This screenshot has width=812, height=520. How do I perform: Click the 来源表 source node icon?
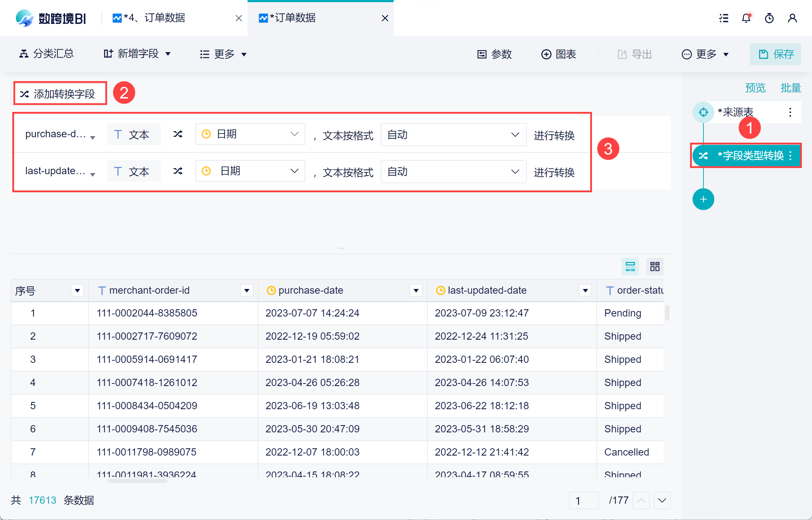tap(703, 112)
